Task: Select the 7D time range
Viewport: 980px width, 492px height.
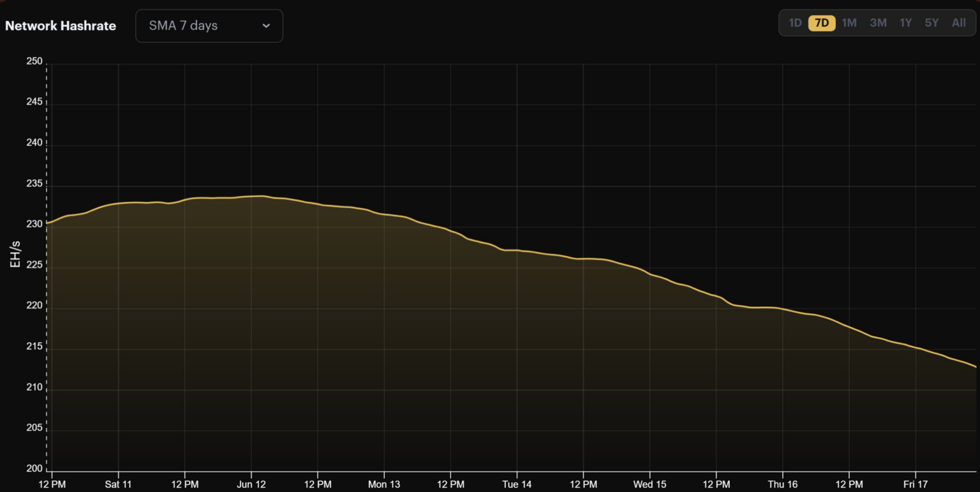Action: coord(822,23)
